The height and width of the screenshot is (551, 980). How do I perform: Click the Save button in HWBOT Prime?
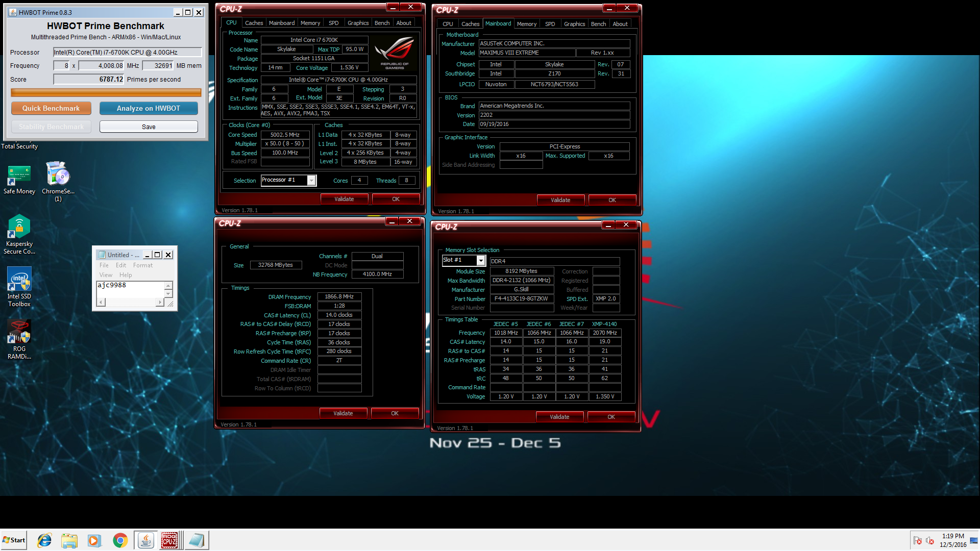pos(149,127)
